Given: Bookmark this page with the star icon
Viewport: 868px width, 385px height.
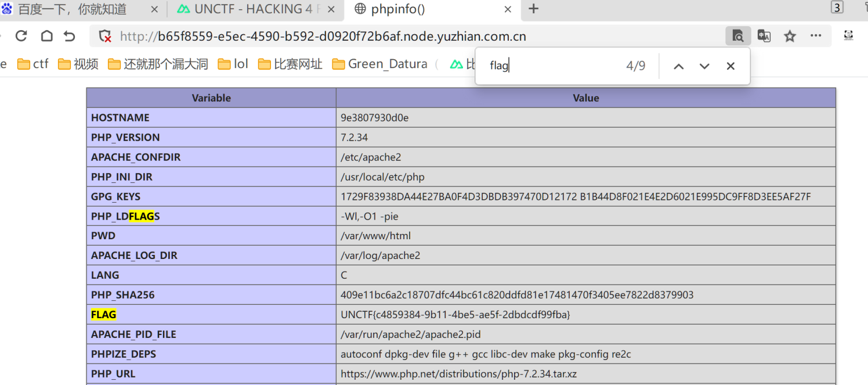Looking at the screenshot, I should [x=790, y=36].
